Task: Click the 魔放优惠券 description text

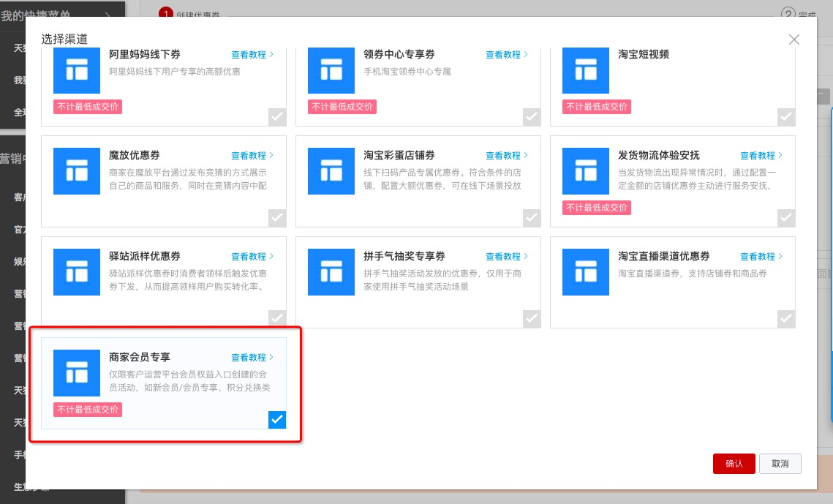Action: pyautogui.click(x=188, y=179)
